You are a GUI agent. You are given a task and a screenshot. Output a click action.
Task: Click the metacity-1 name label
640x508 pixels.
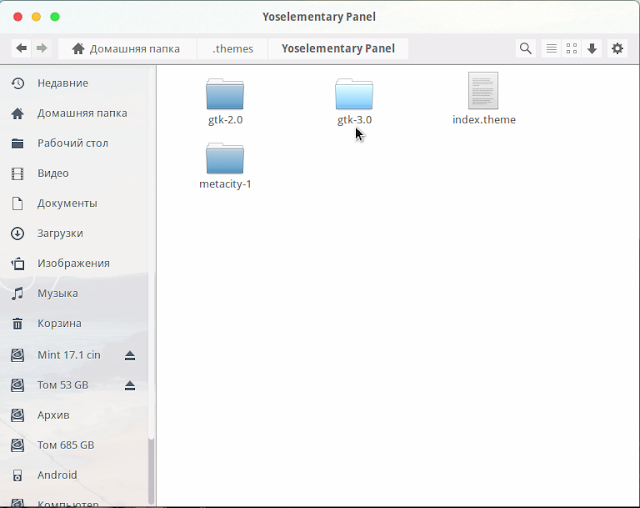click(225, 184)
